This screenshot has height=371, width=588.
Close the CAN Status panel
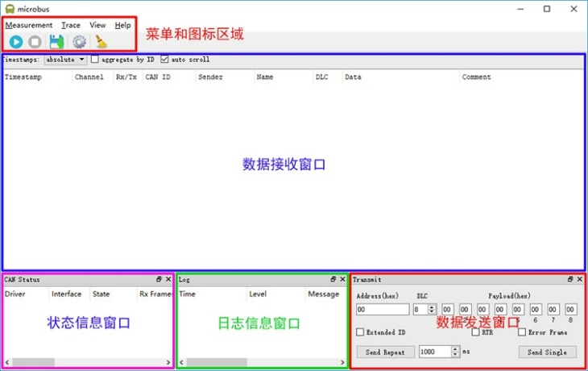(x=168, y=279)
